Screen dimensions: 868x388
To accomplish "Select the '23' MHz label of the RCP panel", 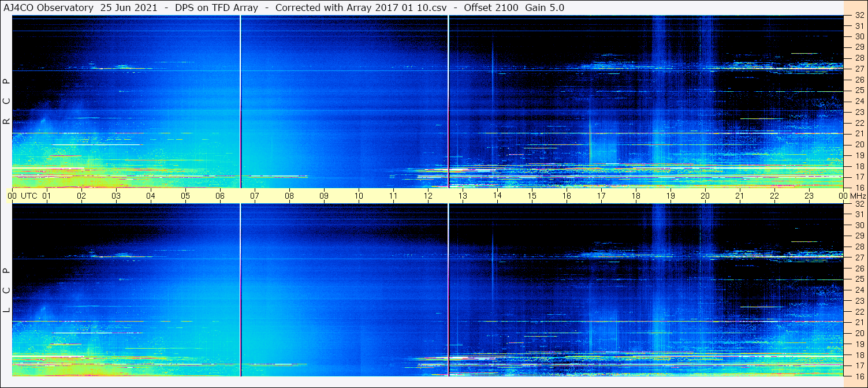I will point(859,112).
